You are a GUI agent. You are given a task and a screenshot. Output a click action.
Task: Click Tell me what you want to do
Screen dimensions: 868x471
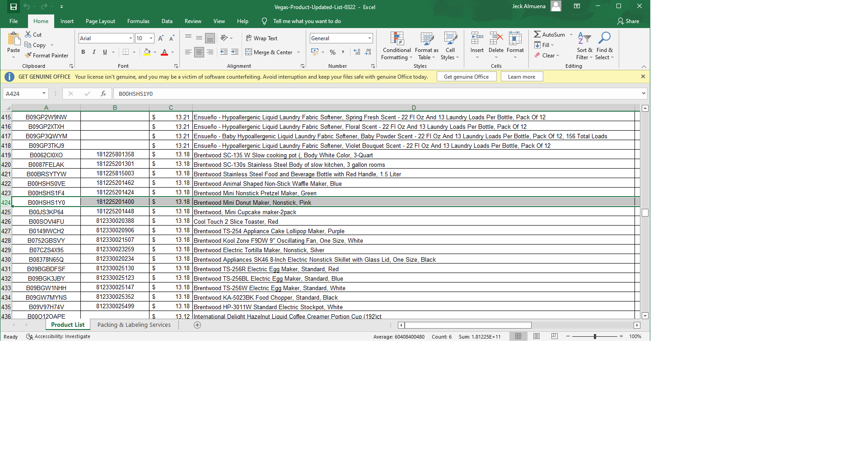point(307,21)
